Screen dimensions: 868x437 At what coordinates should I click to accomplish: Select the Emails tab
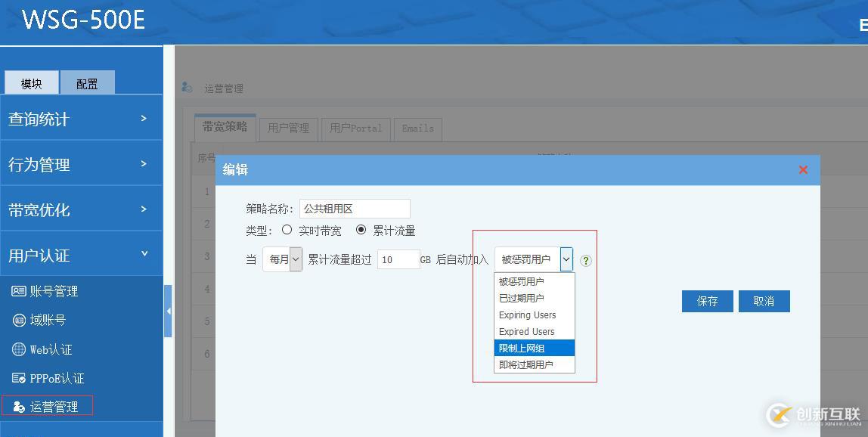[x=418, y=129]
